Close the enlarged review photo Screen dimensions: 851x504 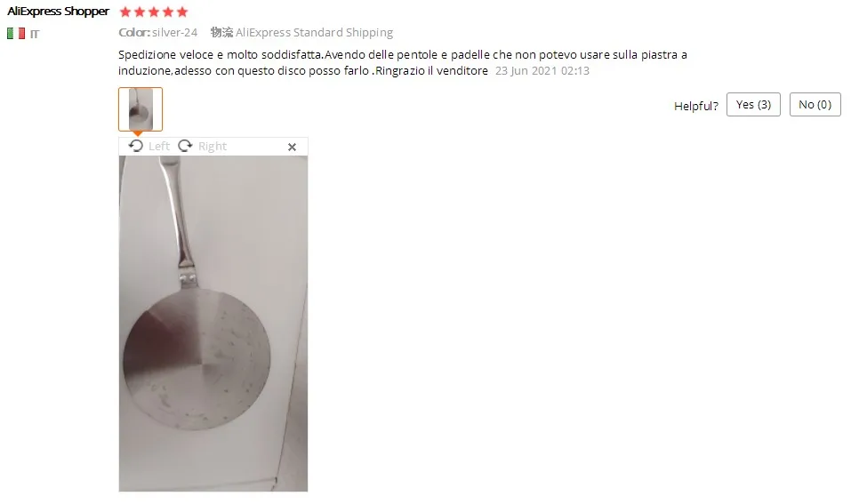[292, 147]
